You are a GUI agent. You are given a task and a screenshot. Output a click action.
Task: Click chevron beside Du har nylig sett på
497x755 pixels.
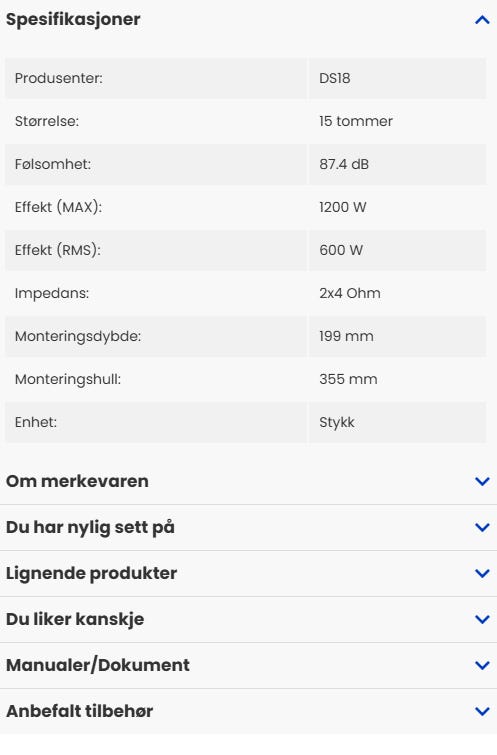click(482, 527)
